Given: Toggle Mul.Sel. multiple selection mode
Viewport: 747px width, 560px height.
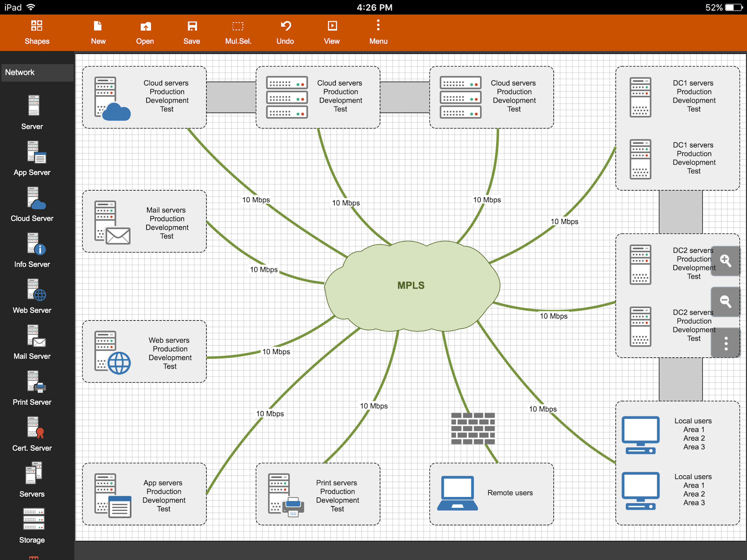Looking at the screenshot, I should point(238,33).
